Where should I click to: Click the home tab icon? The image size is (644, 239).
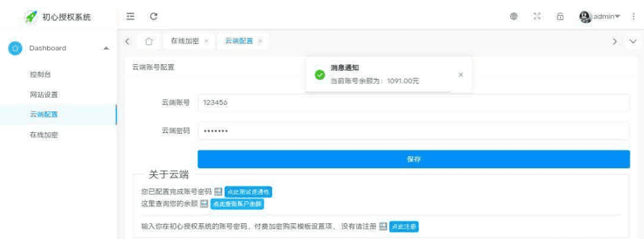click(149, 41)
